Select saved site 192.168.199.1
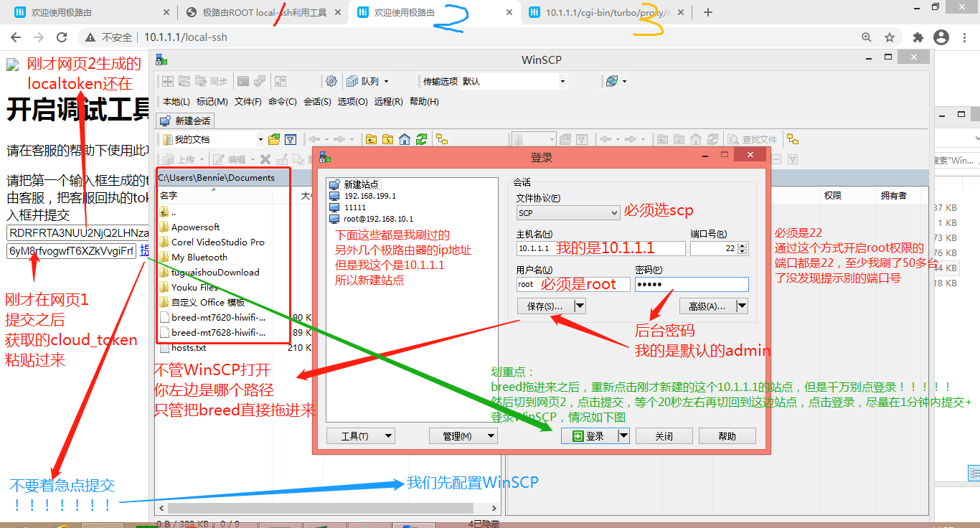This screenshot has width=980, height=528. point(362,196)
